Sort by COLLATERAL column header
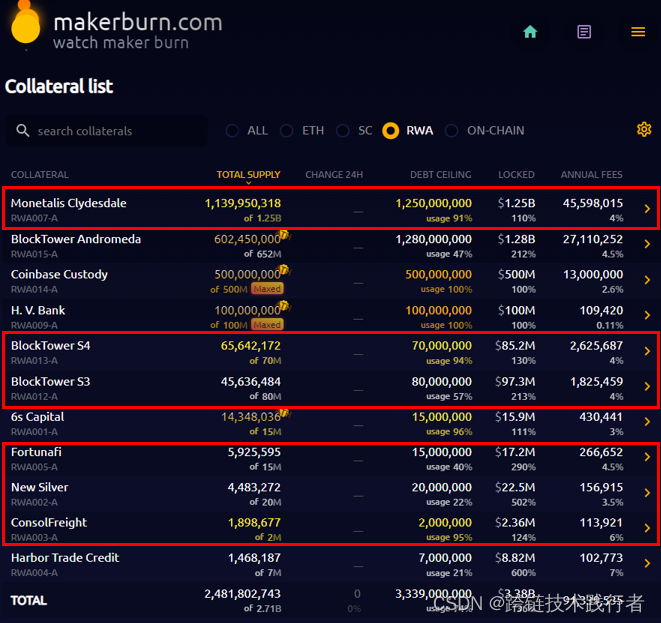The image size is (661, 623). point(40,175)
